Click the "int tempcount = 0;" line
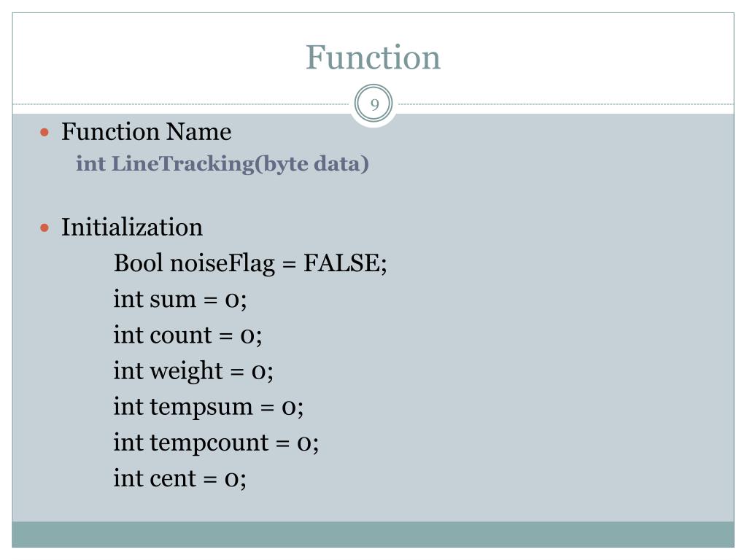747x560 pixels. pos(216,443)
